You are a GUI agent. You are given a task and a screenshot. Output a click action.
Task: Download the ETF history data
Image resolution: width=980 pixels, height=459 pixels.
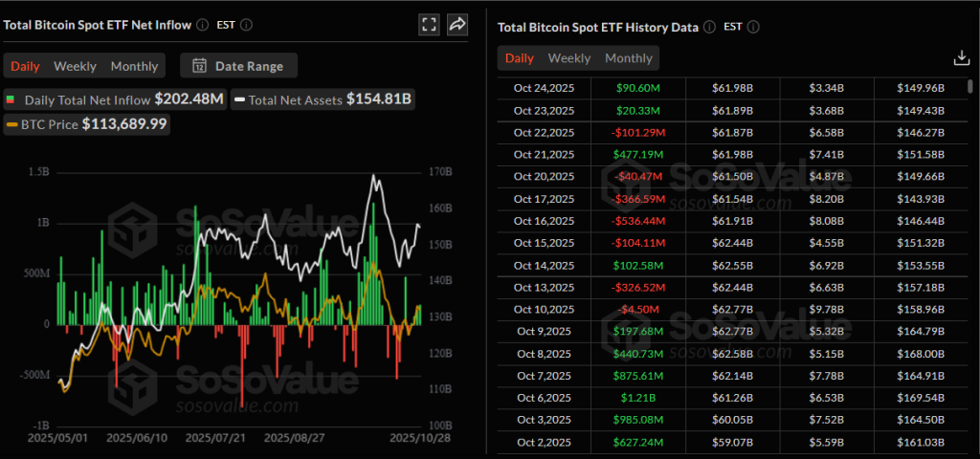click(x=962, y=58)
